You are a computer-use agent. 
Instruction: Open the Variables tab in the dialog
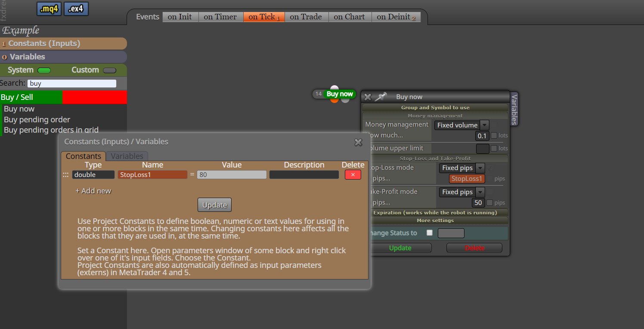coord(127,156)
